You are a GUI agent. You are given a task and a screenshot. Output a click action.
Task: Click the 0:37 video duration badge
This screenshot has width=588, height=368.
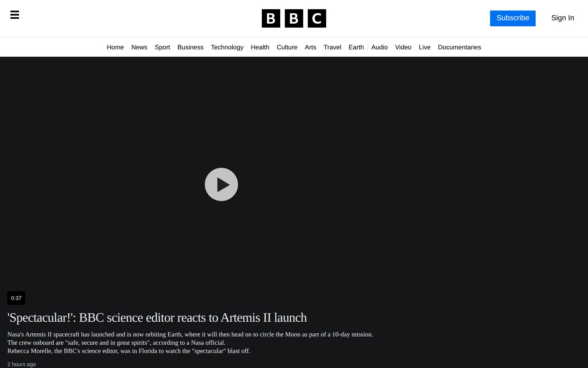(16, 298)
